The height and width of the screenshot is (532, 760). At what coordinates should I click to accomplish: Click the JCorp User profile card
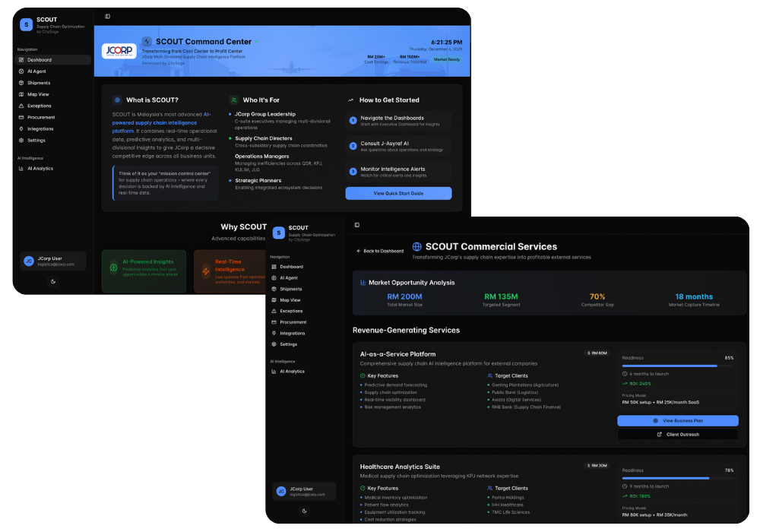click(x=52, y=261)
